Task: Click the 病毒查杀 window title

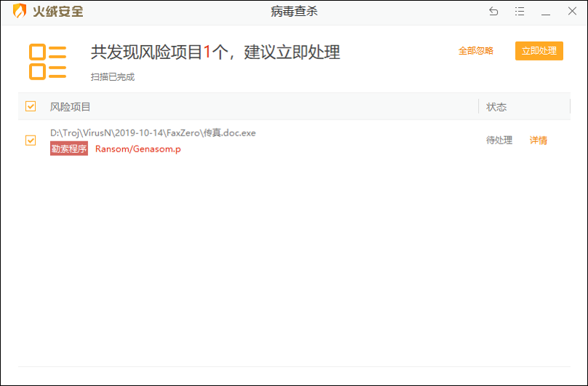Action: point(294,11)
